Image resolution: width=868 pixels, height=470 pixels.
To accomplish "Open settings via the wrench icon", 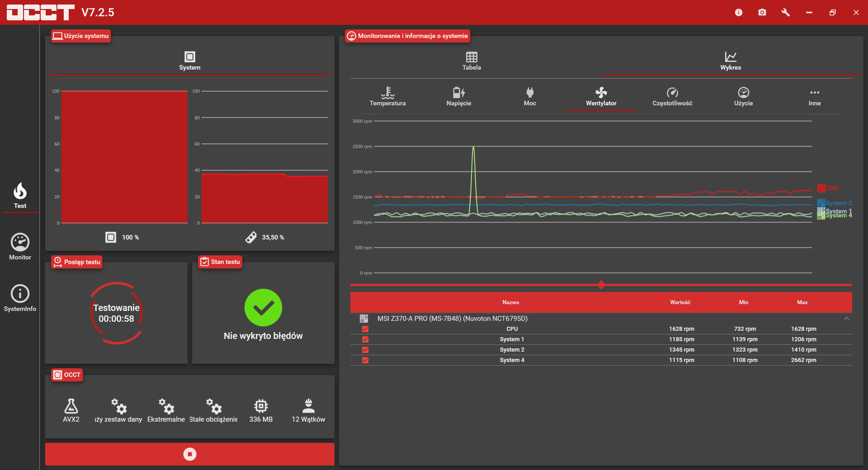I will [786, 12].
